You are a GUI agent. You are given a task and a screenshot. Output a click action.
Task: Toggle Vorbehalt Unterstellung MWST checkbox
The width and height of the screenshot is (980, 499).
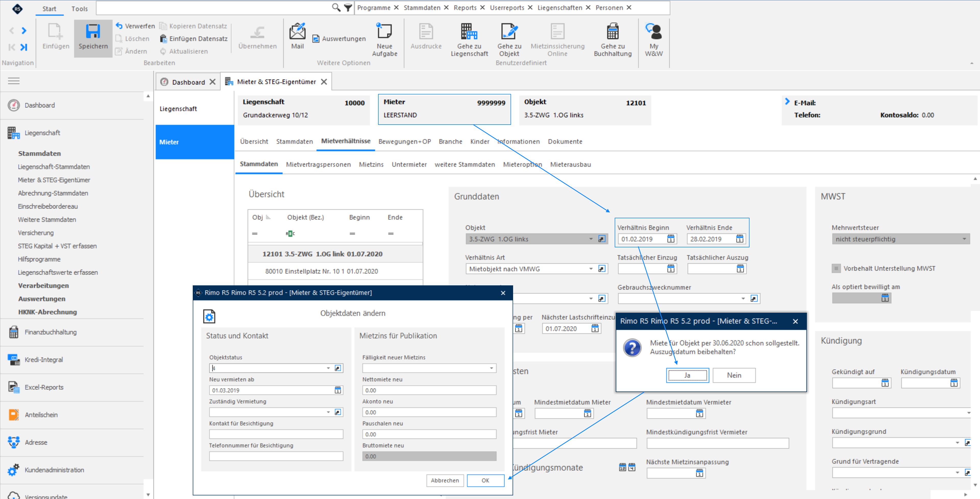836,269
